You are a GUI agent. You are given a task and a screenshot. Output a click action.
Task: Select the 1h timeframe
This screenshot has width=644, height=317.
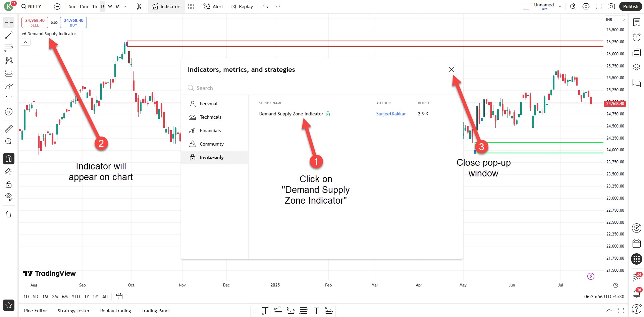(95, 6)
